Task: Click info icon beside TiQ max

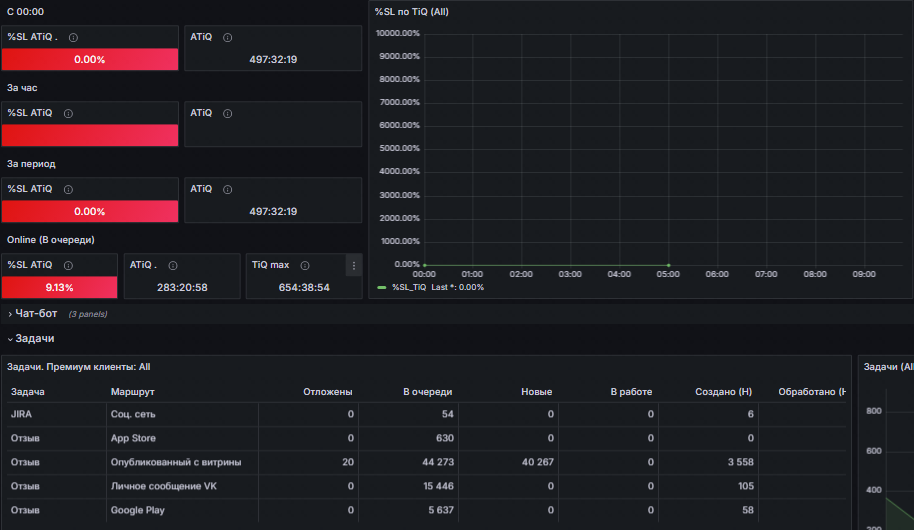Action: coord(305,265)
